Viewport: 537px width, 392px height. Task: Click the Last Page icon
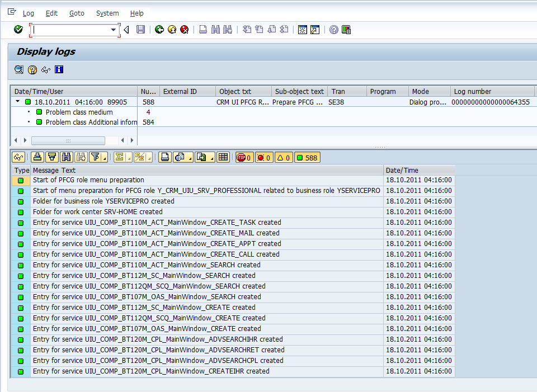284,30
